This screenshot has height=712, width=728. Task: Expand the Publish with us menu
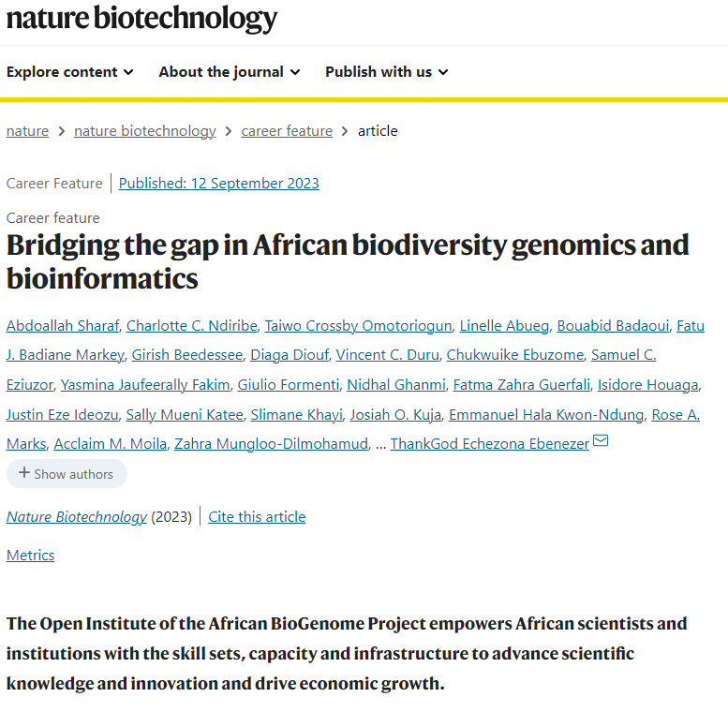point(387,72)
